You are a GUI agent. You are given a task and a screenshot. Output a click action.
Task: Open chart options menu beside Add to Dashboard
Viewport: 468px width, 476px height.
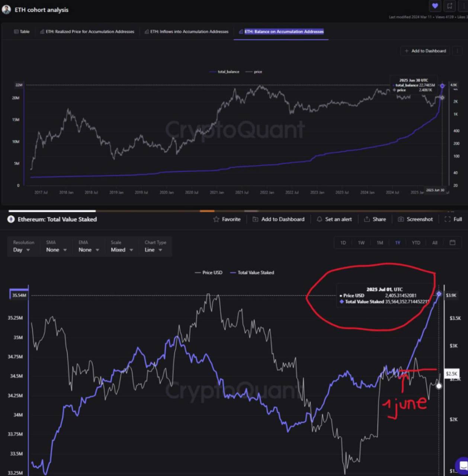[x=457, y=51]
